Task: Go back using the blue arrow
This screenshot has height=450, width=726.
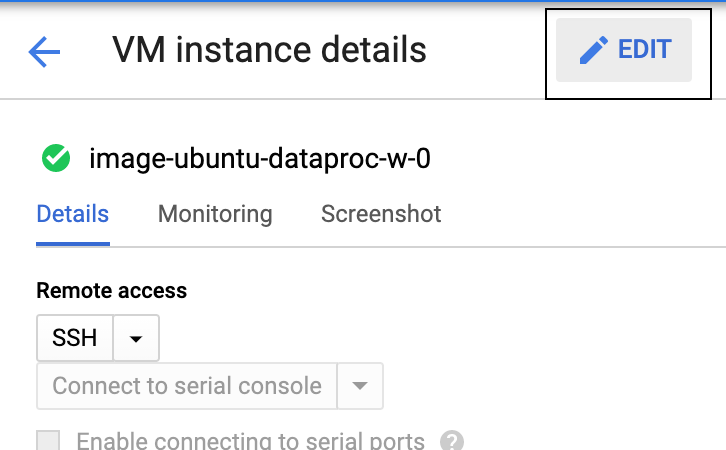Action: [44, 51]
